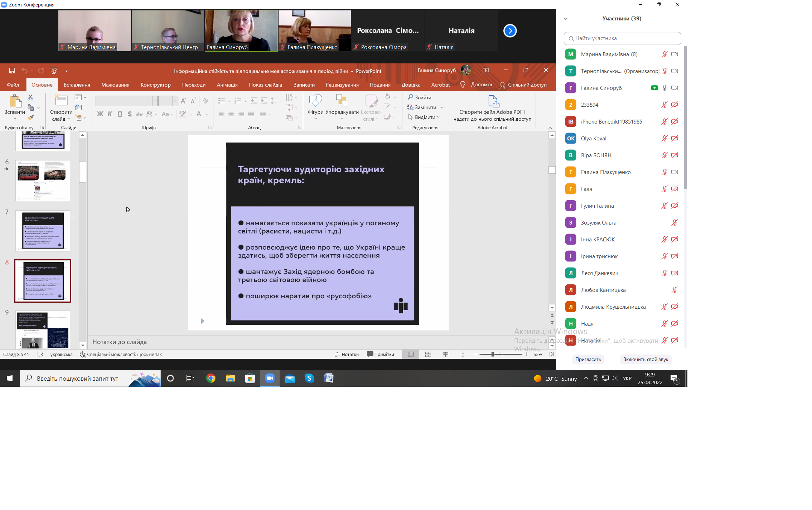Click the Format Painter brush icon
812x510 pixels.
pos(31,117)
